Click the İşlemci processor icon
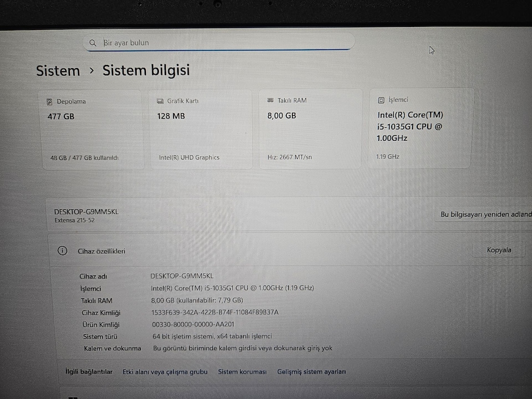Image resolution: width=532 pixels, height=399 pixels. tap(381, 100)
